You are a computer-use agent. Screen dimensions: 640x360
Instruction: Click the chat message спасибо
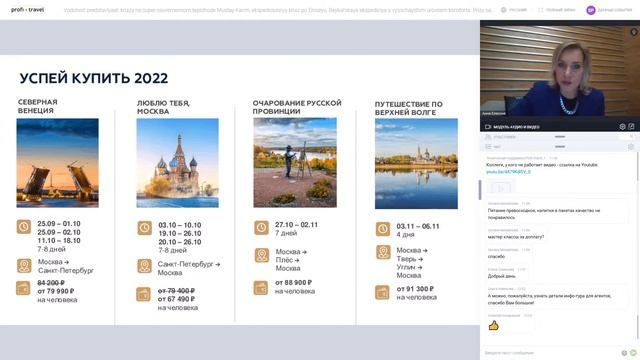(x=496, y=256)
